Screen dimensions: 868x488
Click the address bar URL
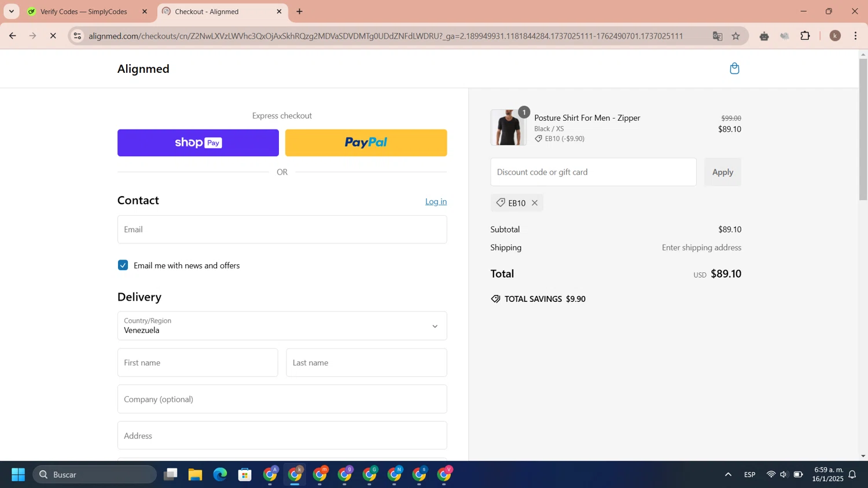pos(386,36)
